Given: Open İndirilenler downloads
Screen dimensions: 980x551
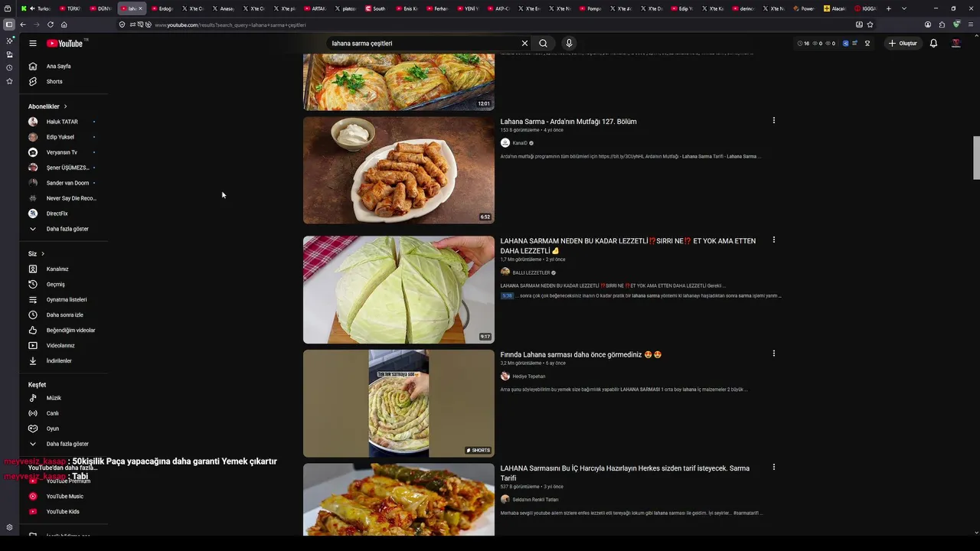Looking at the screenshot, I should [x=64, y=361].
